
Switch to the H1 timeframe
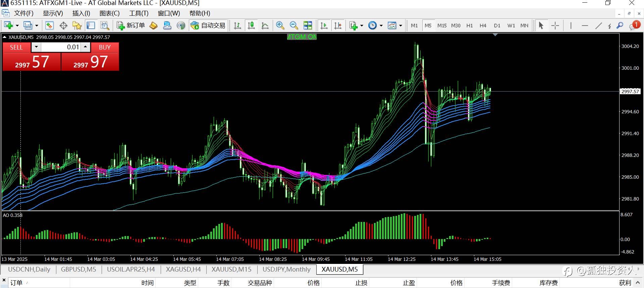pos(470,25)
